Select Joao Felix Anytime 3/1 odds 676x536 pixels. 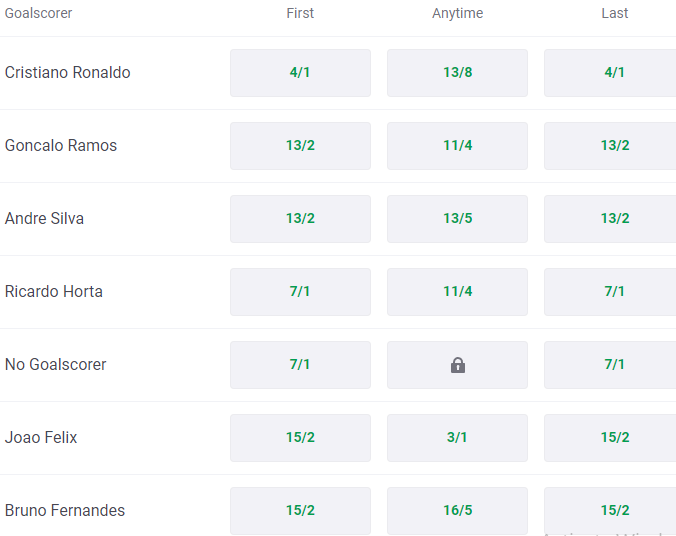click(x=457, y=438)
